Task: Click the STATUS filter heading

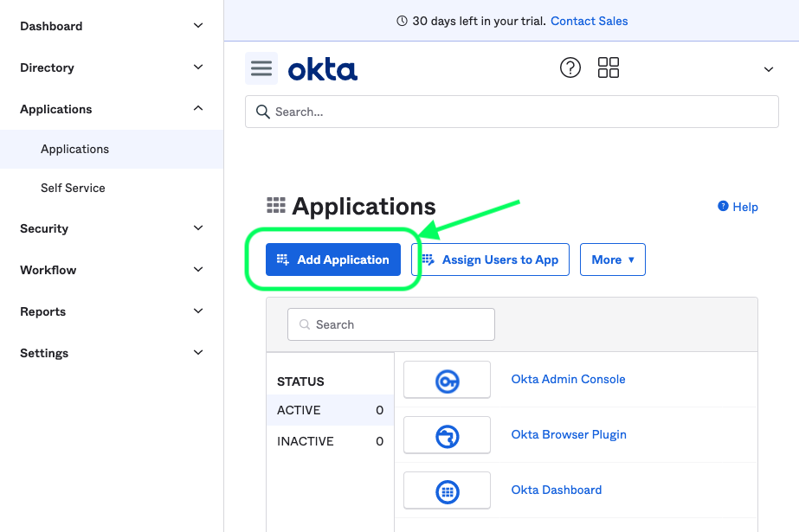Action: 300,381
